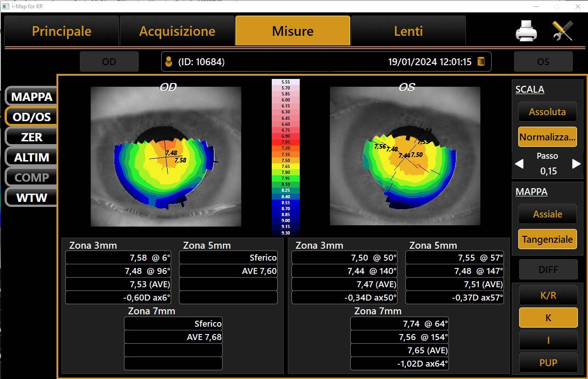Click the i-Map for KR window icon
Image resolution: width=588 pixels, height=379 pixels.
click(x=6, y=6)
